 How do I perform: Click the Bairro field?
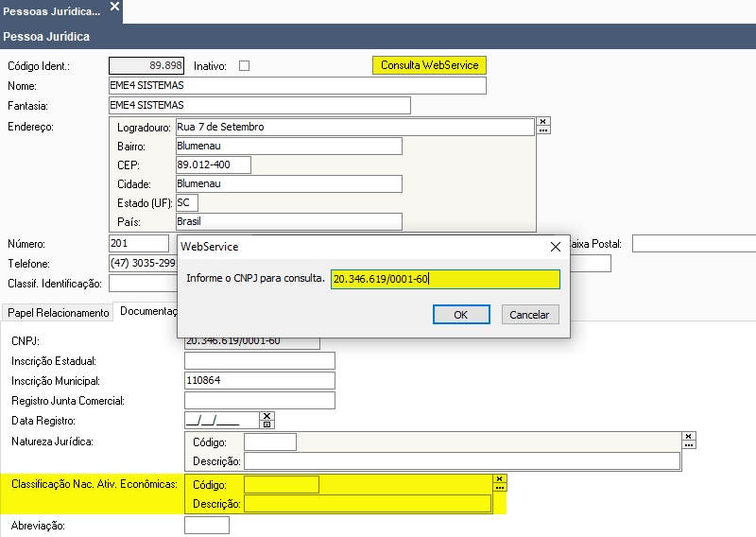[289, 147]
